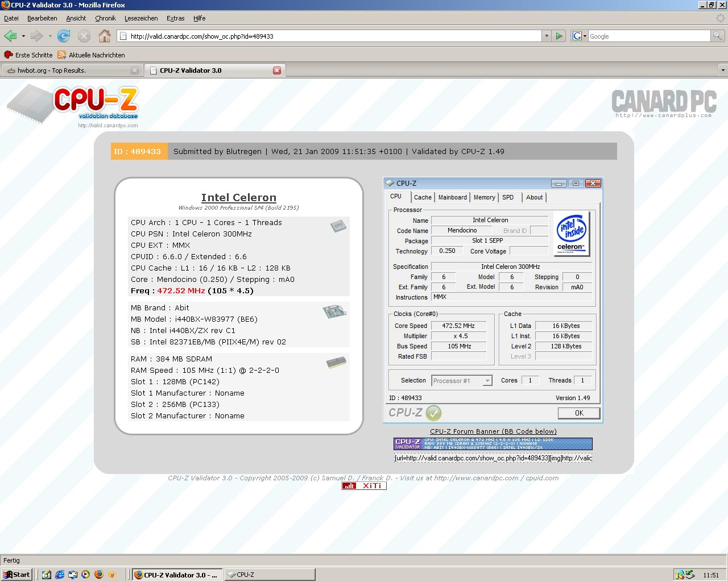
Task: Click the safely remove hardware tray icon
Action: click(689, 575)
